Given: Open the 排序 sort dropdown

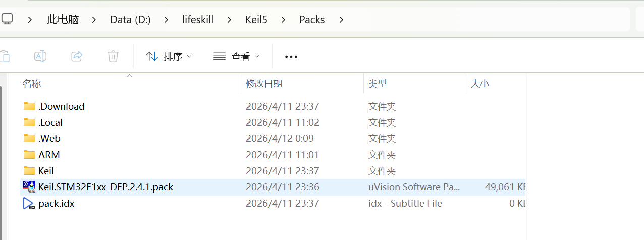Looking at the screenshot, I should 169,56.
